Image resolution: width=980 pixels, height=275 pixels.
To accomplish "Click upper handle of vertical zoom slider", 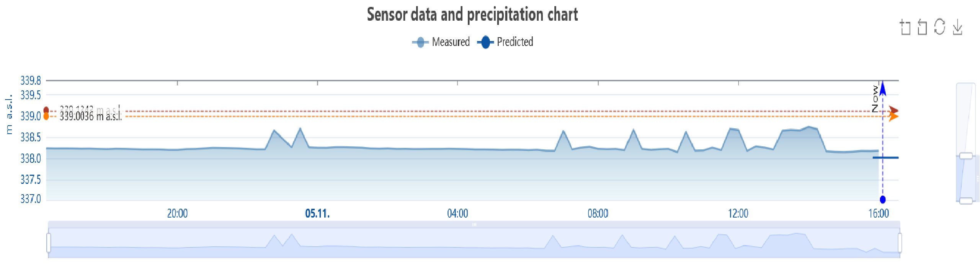I will tap(966, 156).
